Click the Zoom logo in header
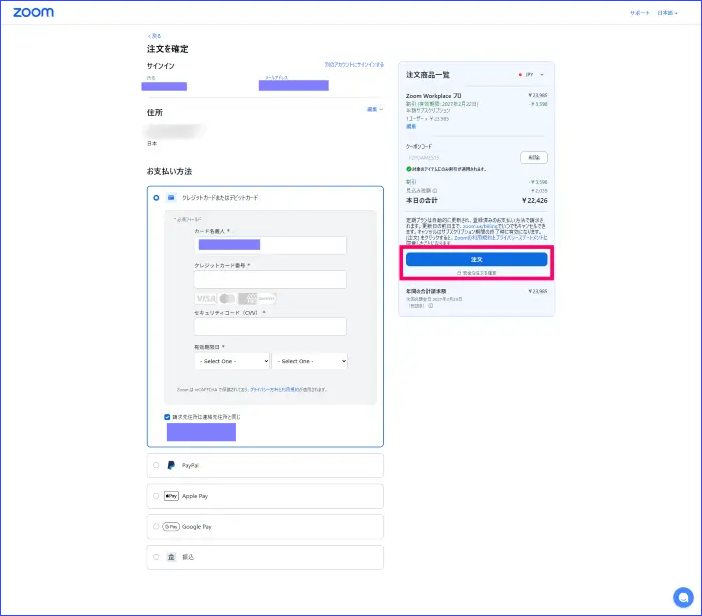Viewport: 702px width, 616px height. (33, 13)
